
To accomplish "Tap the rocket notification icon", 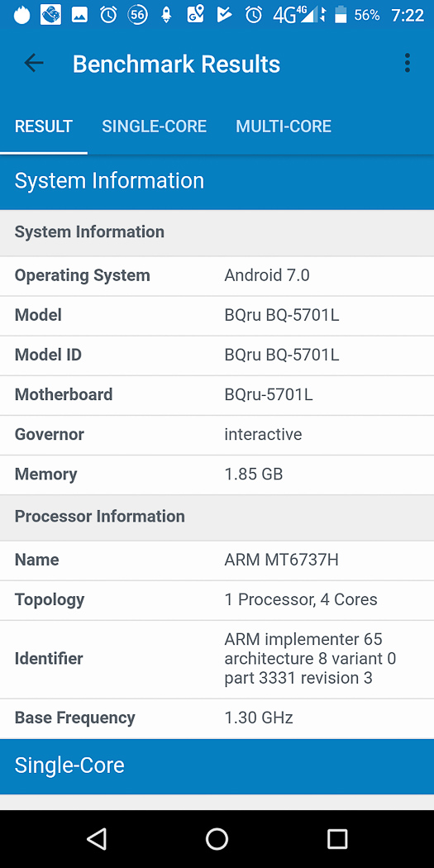I will pos(166,15).
